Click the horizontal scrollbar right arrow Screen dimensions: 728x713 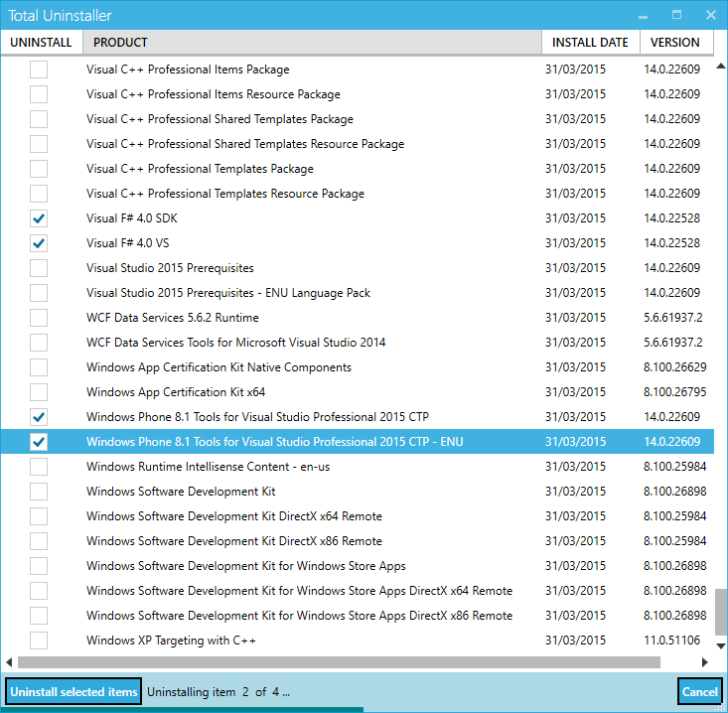(705, 662)
